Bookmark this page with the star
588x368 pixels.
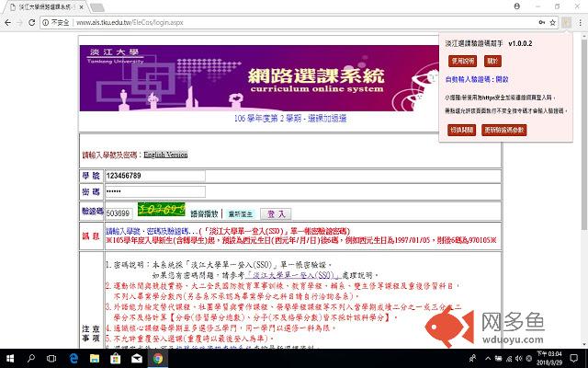point(552,22)
